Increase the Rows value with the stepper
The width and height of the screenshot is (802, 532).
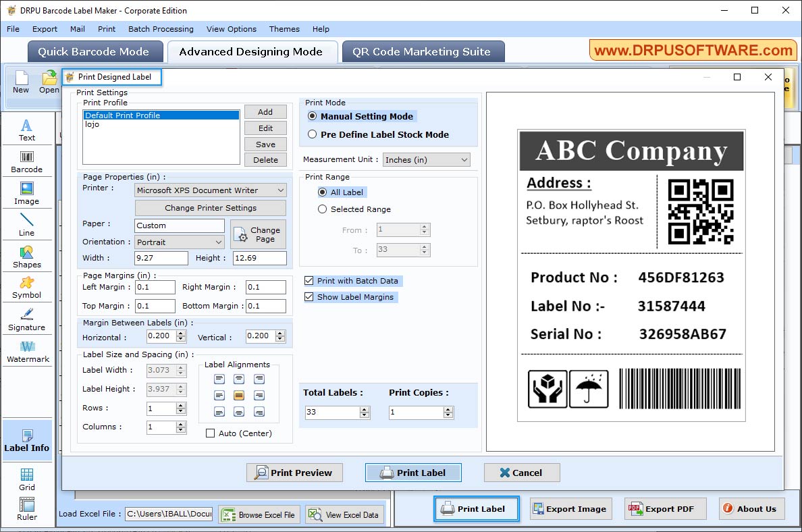(x=180, y=404)
